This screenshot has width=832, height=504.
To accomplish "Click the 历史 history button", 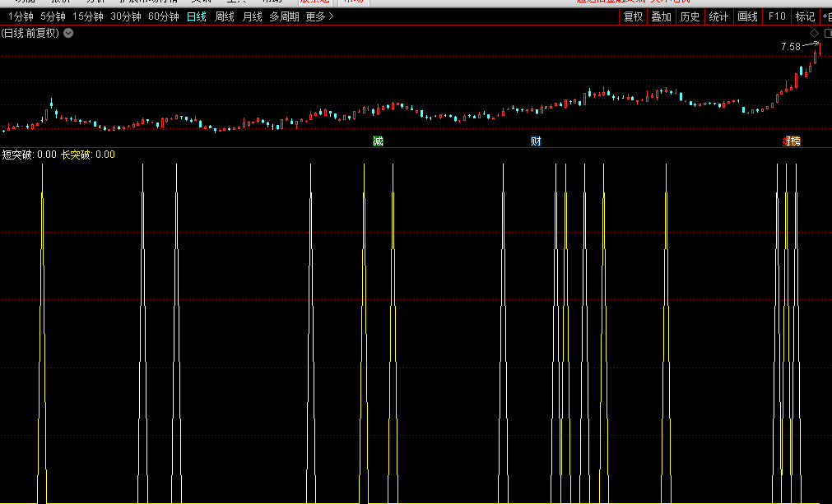I will pyautogui.click(x=690, y=16).
